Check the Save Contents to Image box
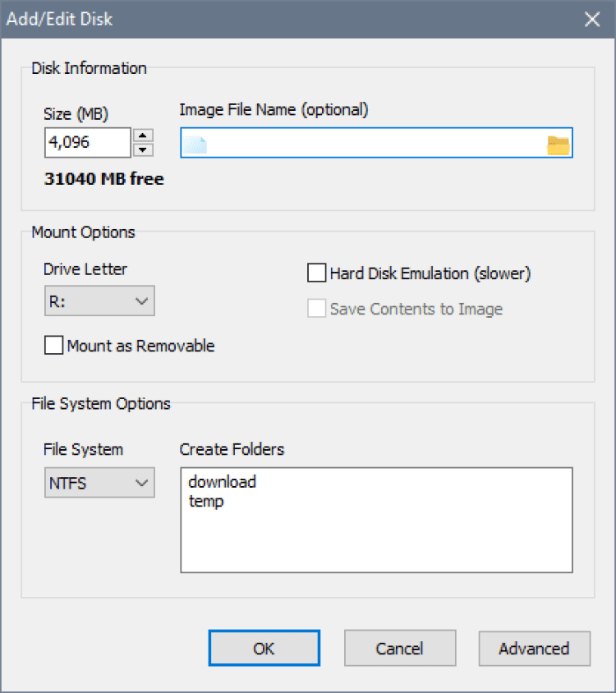 pyautogui.click(x=317, y=309)
